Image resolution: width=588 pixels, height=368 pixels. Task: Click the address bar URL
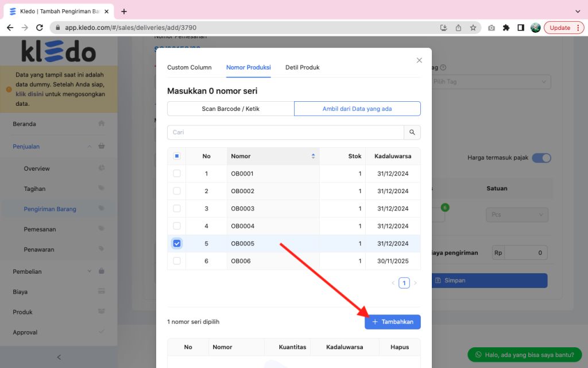[x=130, y=28]
